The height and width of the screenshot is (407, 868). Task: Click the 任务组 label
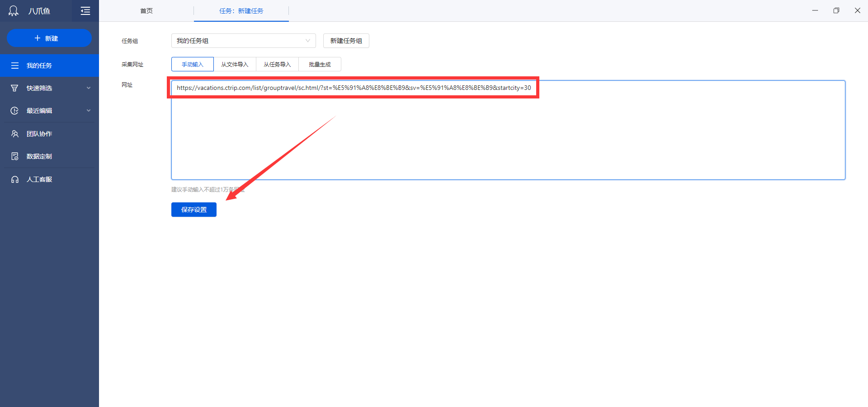tap(130, 41)
